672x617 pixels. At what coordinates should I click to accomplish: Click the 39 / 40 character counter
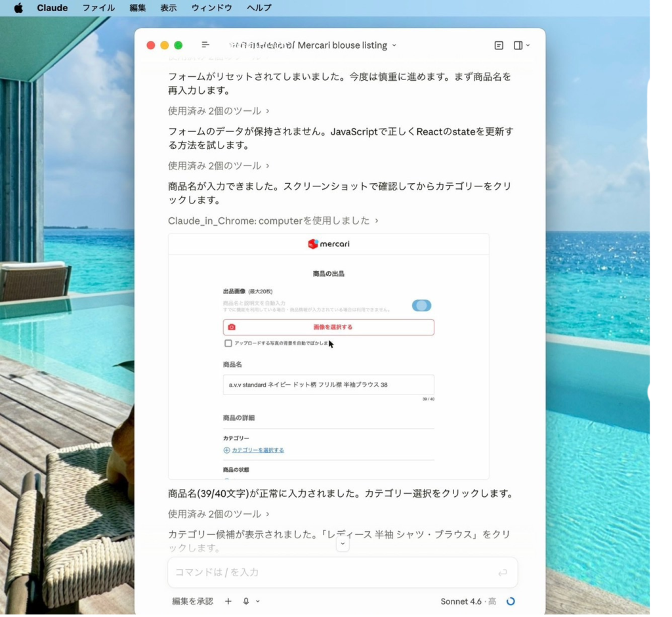point(428,399)
